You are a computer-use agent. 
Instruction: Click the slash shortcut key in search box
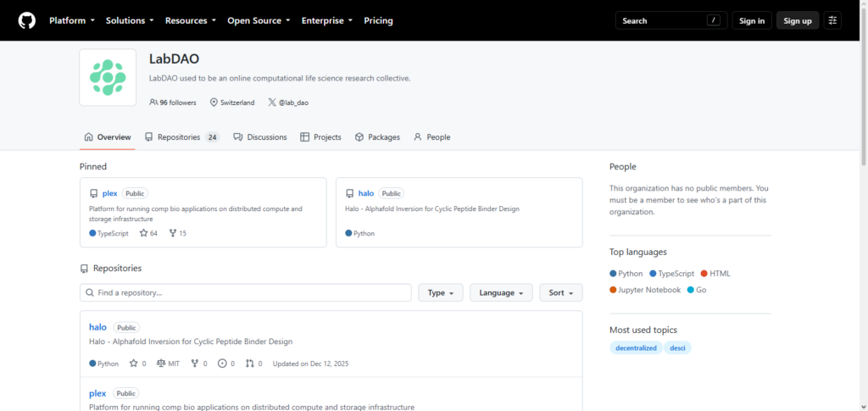click(x=714, y=20)
